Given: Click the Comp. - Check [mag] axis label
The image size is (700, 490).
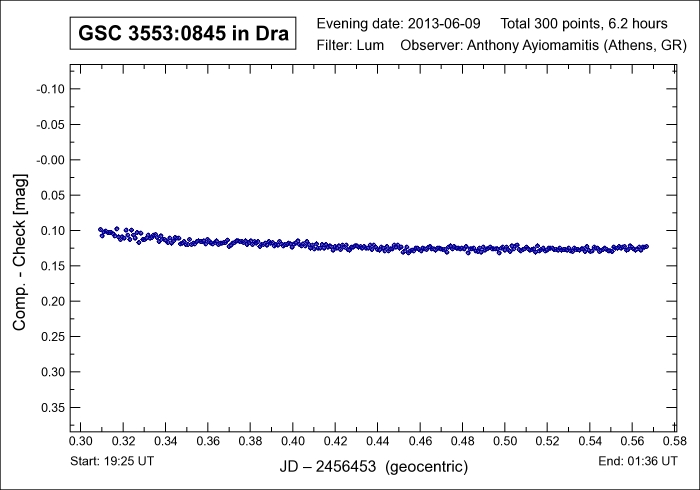Looking at the screenshot, I should [19, 250].
